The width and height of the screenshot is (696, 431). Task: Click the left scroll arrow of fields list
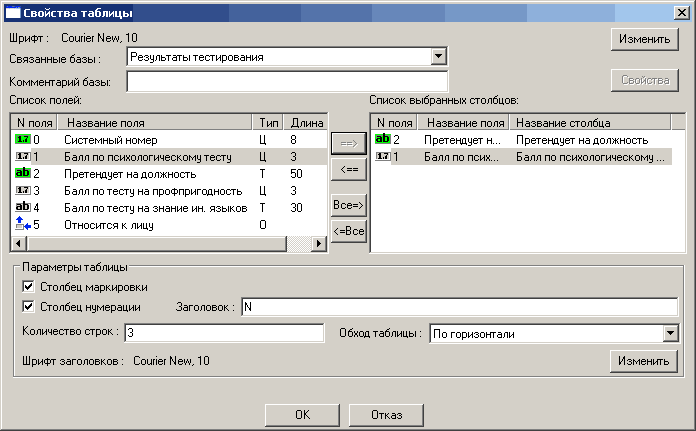coord(19,243)
